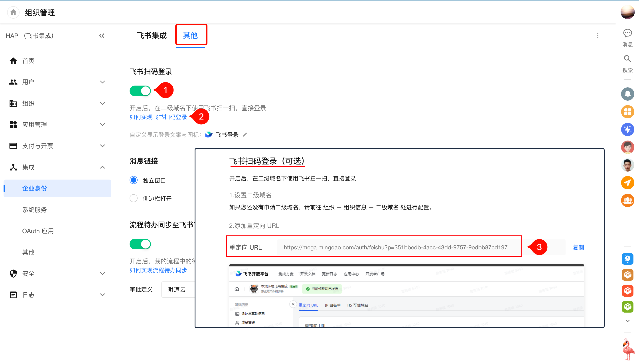The width and height of the screenshot is (639, 364).
Task: Open the photo avatar of young man
Action: (627, 165)
